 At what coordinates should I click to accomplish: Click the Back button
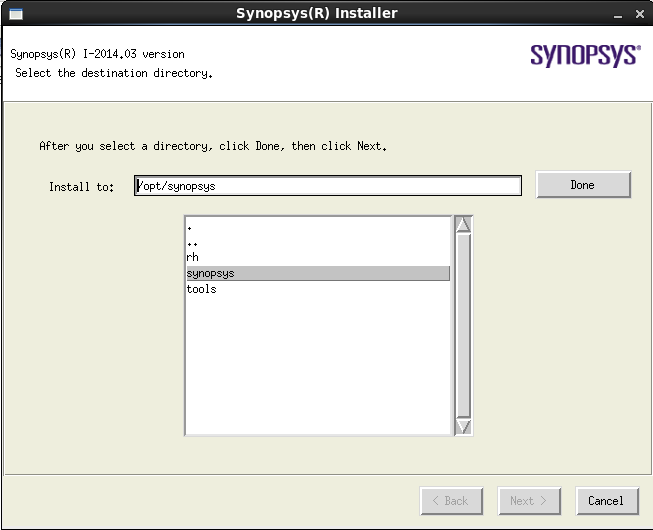pos(451,500)
